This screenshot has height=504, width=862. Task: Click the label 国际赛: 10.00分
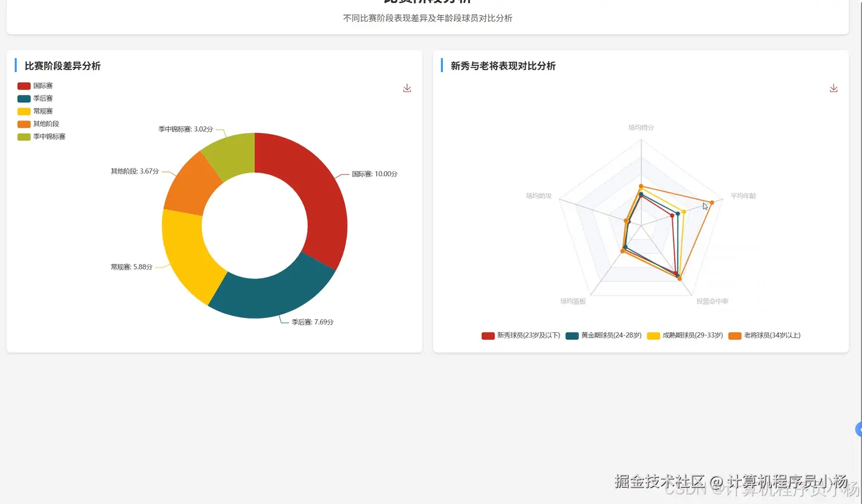(375, 174)
